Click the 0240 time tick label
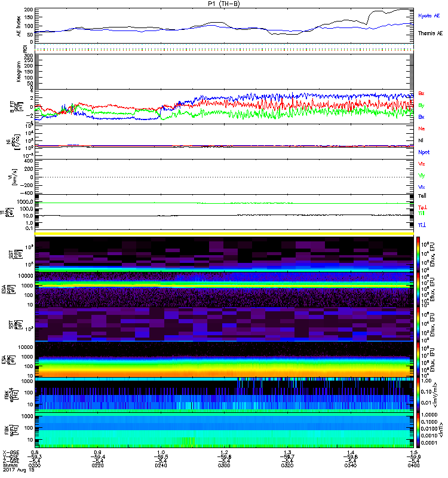This screenshot has width=448, height=478. coord(161,465)
